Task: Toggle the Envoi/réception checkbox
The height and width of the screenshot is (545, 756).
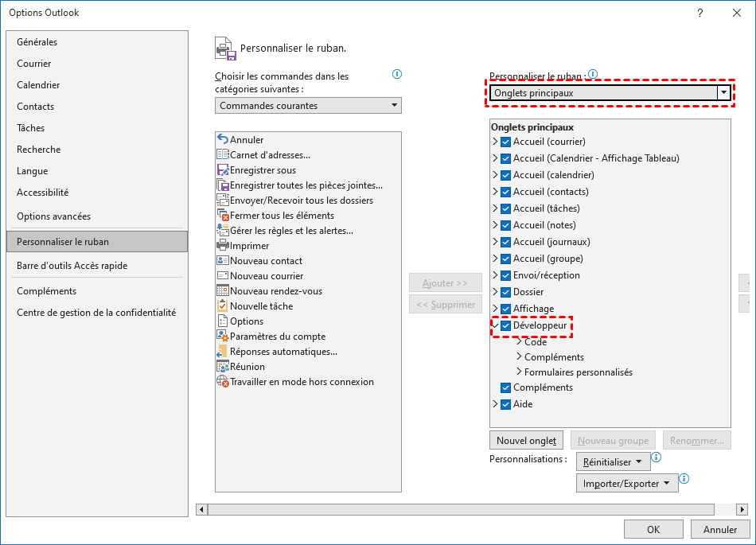Action: tap(506, 275)
